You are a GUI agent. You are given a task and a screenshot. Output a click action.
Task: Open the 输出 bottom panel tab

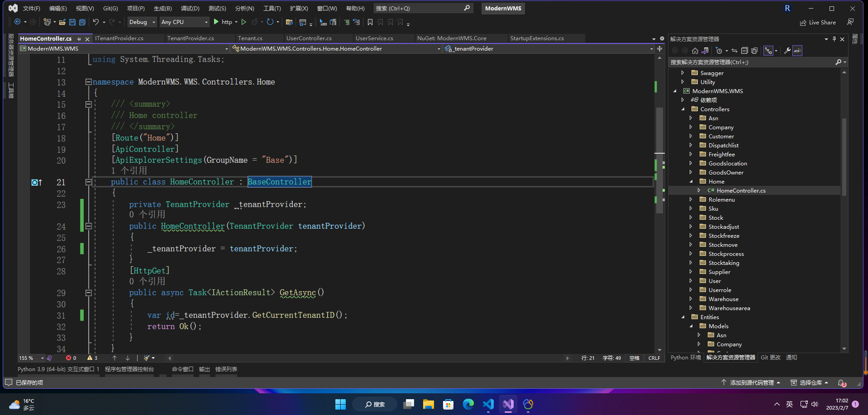click(205, 369)
